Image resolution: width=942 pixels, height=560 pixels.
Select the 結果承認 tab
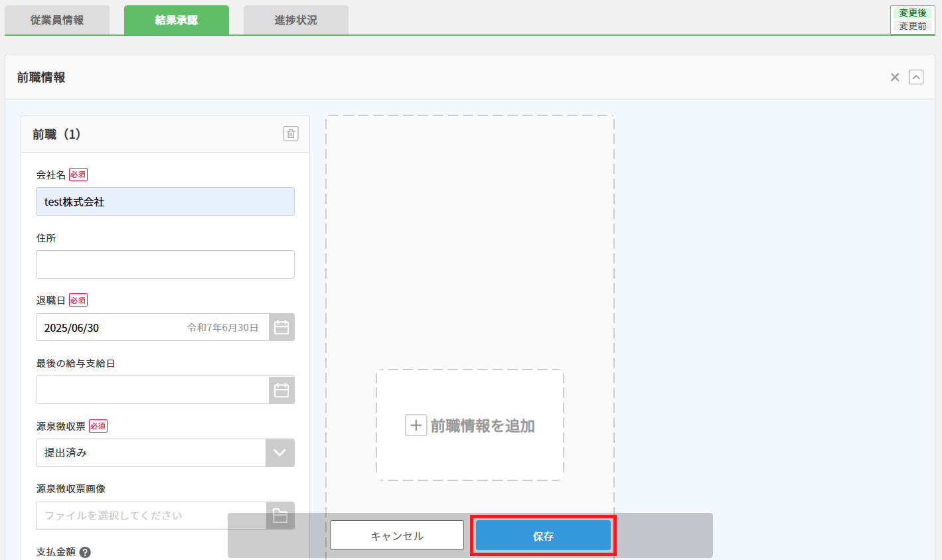pyautogui.click(x=176, y=20)
